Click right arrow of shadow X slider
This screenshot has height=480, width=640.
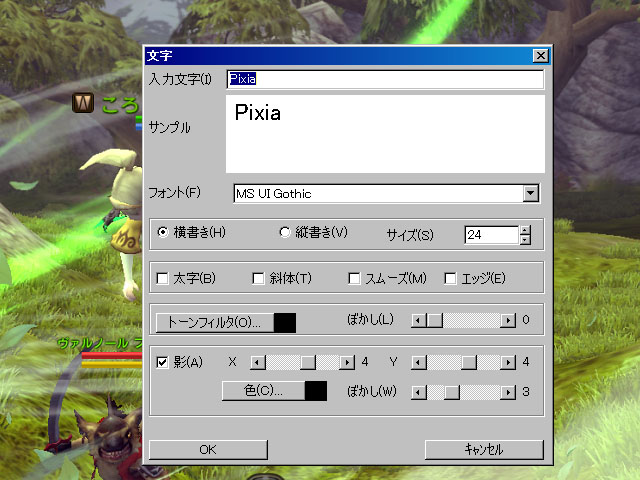(x=347, y=362)
